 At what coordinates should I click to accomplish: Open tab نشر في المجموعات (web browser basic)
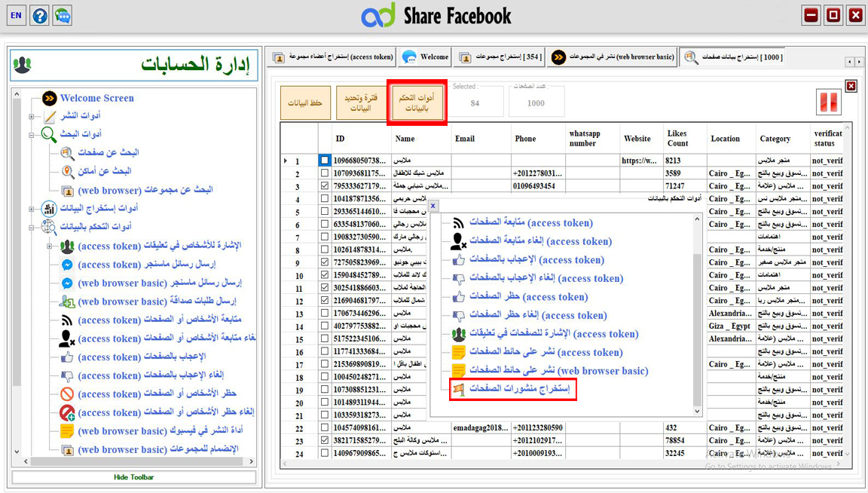[613, 57]
